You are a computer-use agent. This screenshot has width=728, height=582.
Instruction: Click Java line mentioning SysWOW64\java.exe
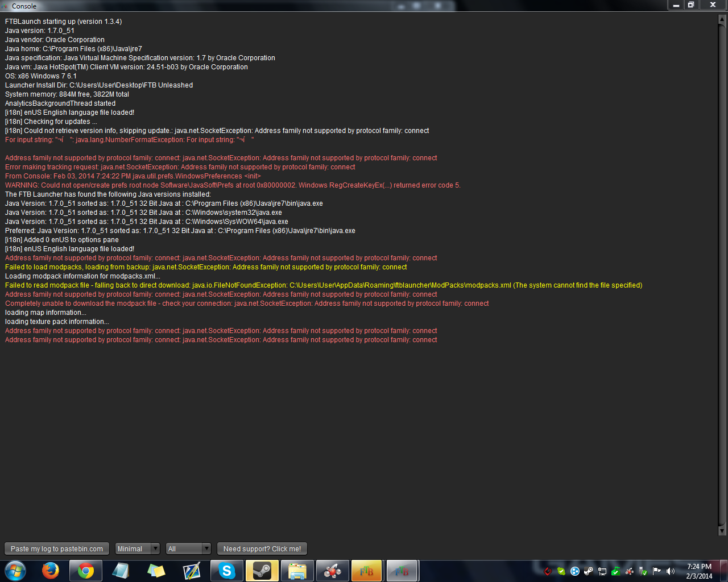tap(147, 222)
